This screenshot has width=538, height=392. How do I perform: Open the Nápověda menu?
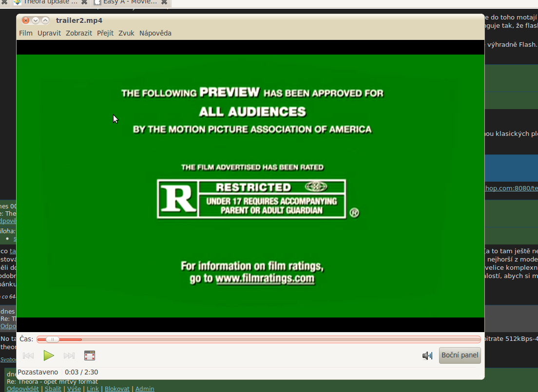click(155, 33)
